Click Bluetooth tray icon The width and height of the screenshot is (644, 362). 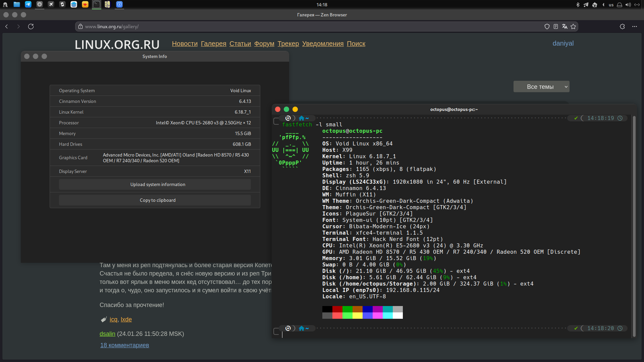click(x=578, y=5)
